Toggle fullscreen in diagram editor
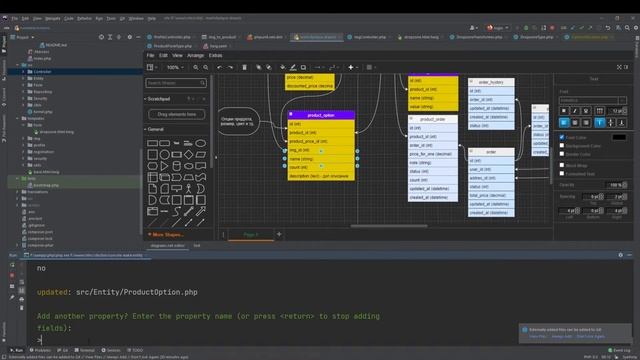 (x=619, y=67)
